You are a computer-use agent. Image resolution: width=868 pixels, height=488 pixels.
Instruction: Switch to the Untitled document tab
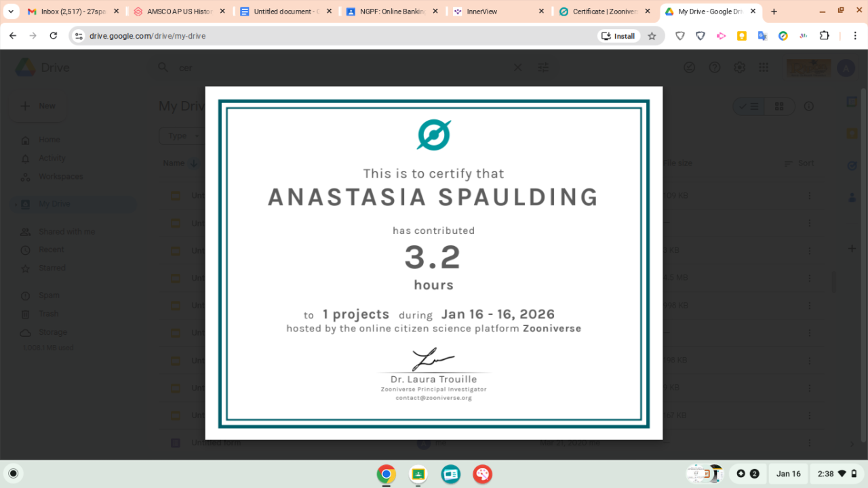coord(285,12)
